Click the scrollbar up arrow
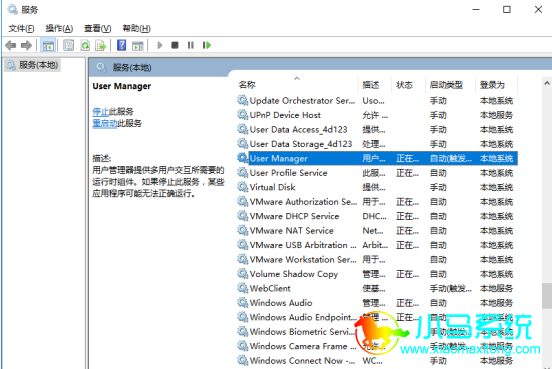 coord(547,83)
